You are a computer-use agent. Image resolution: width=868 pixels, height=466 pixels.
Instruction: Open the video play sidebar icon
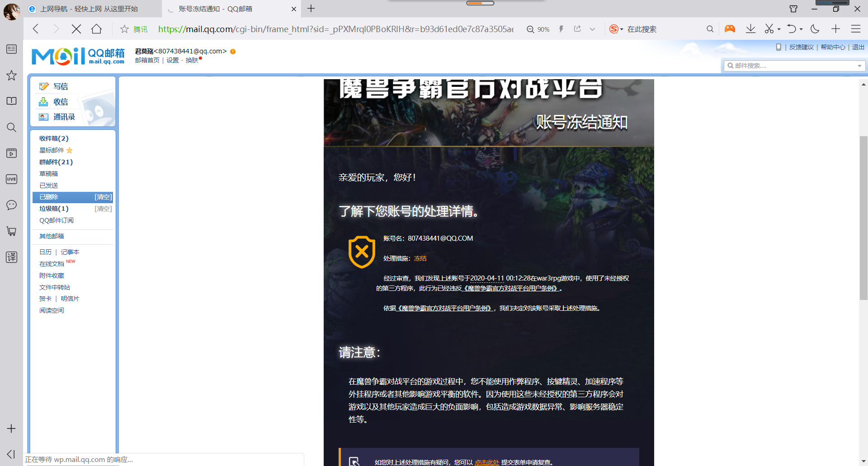click(x=12, y=153)
